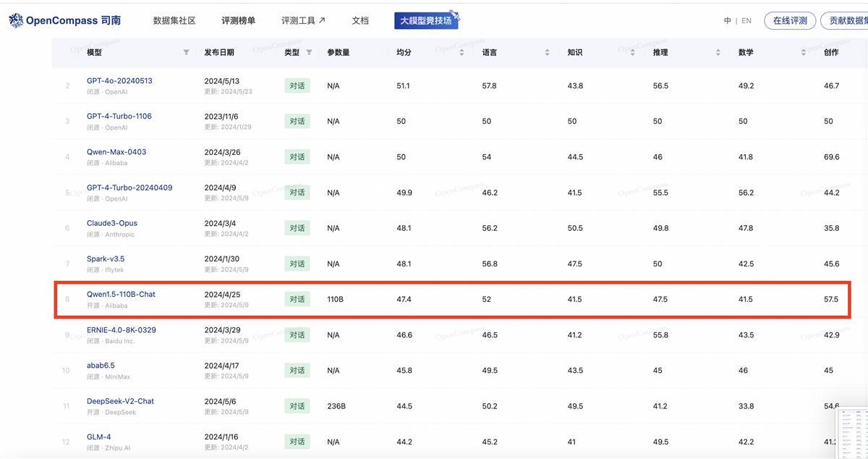Image resolution: width=868 pixels, height=459 pixels.
Task: Open the 模型 column filter icon
Action: 186,53
